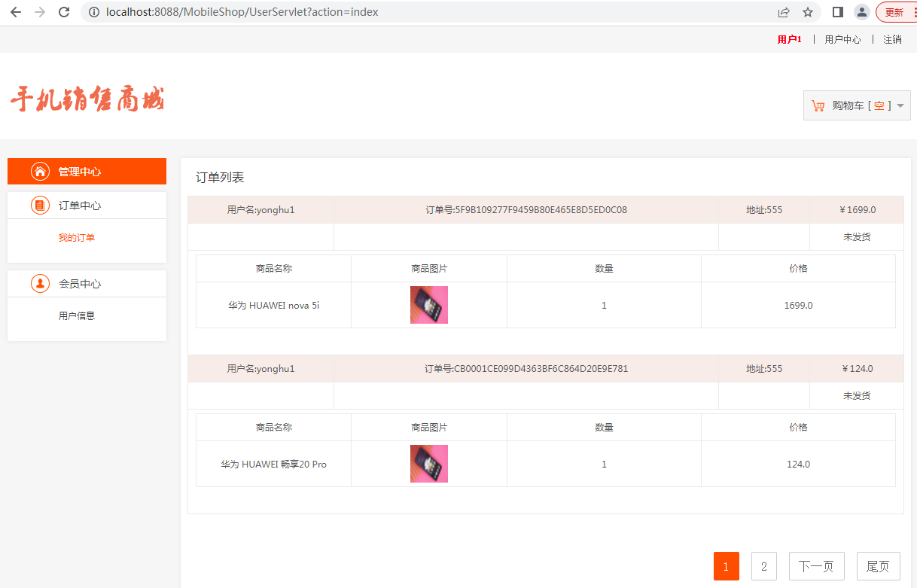Click 下一页 next page button
917x588 pixels.
[x=817, y=566]
